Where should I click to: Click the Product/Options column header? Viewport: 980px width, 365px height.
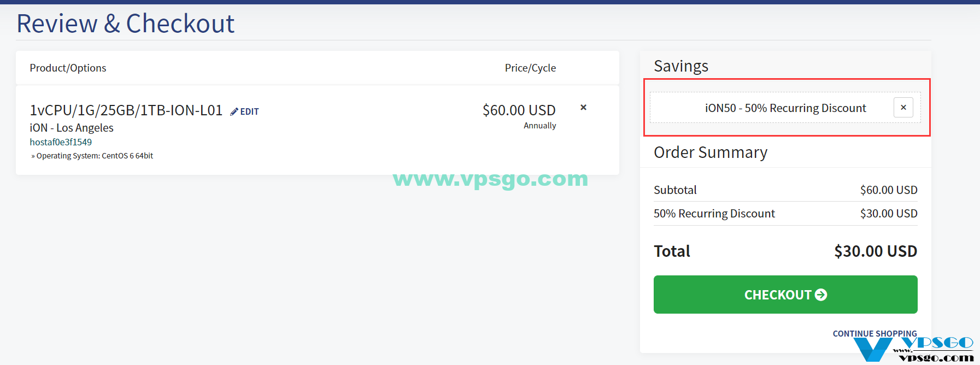[x=68, y=68]
